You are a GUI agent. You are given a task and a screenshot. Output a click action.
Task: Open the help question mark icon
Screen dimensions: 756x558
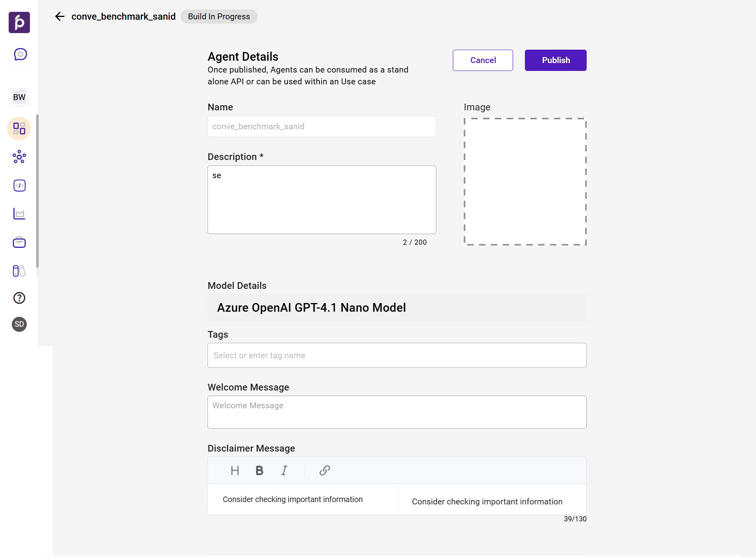click(x=19, y=298)
